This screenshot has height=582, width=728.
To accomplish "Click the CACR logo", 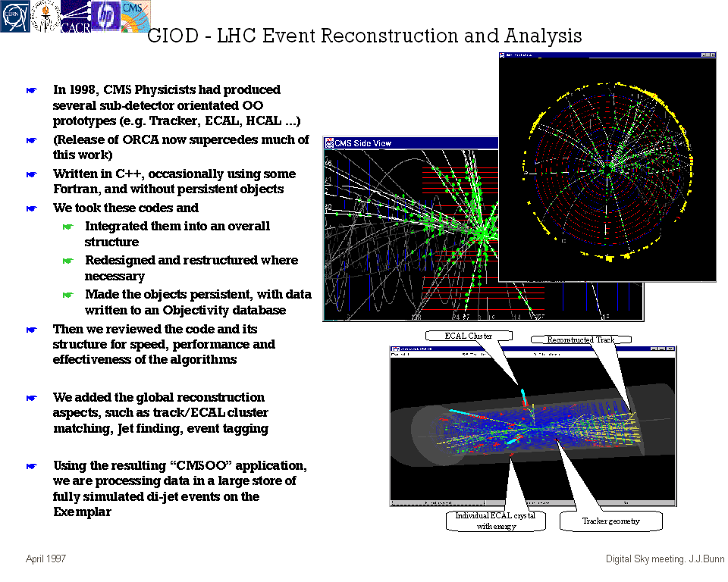I will pyautogui.click(x=75, y=17).
